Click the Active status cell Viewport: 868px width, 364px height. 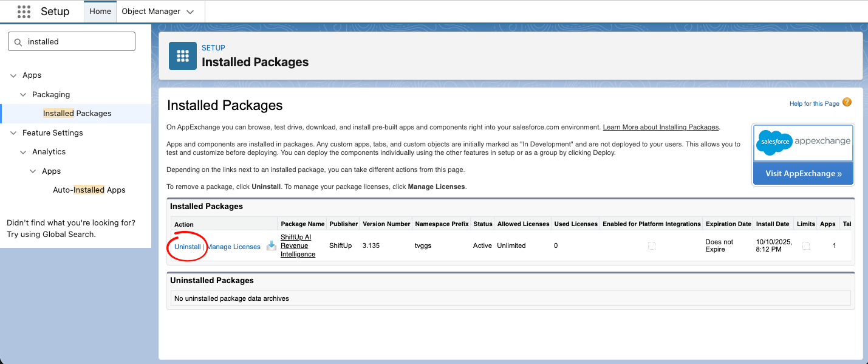click(482, 246)
